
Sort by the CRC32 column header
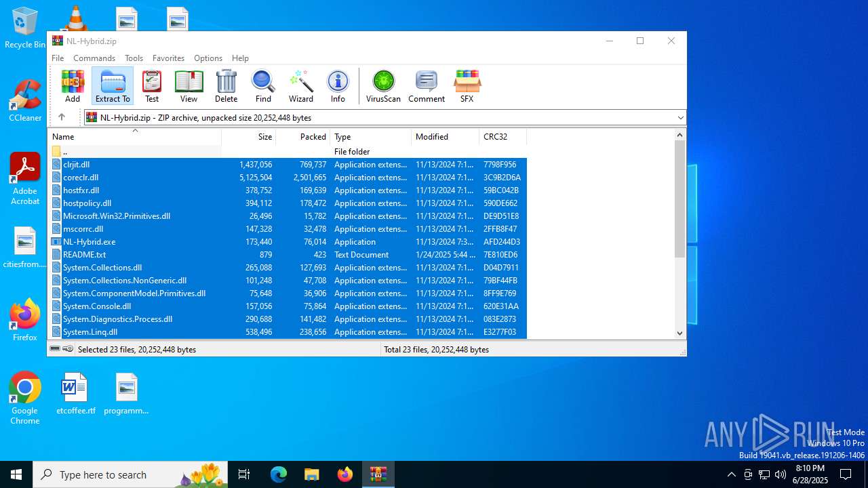[503, 137]
